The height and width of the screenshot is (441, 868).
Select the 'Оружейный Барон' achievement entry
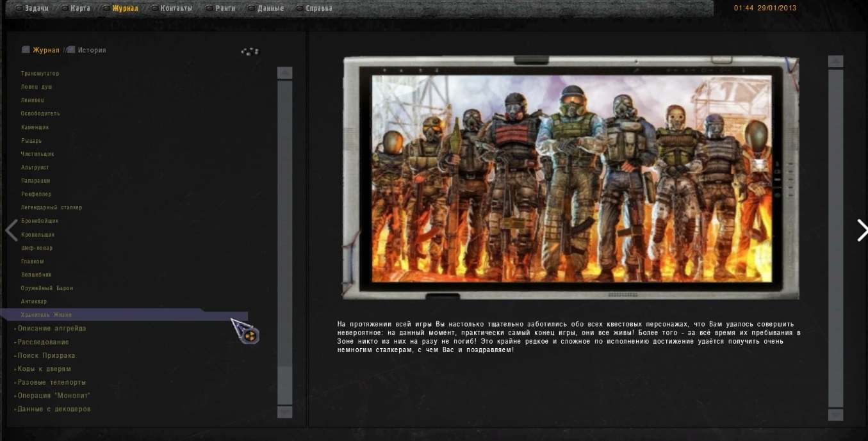point(47,288)
